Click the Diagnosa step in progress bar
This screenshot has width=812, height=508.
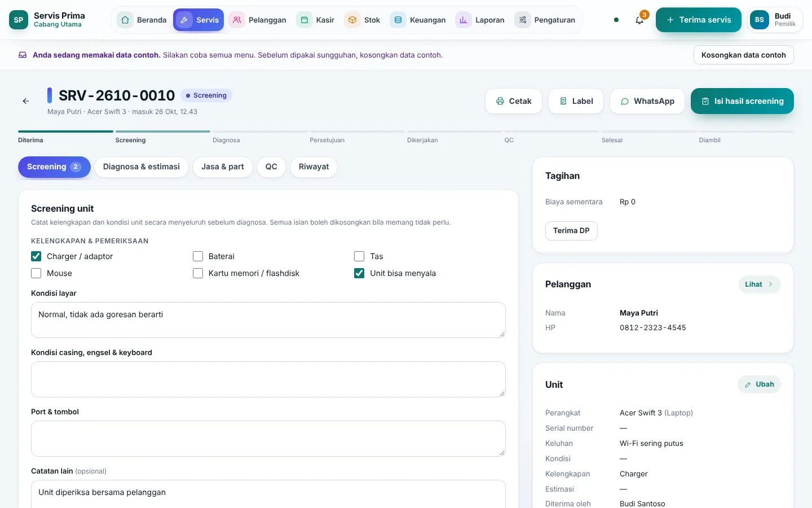[260, 137]
